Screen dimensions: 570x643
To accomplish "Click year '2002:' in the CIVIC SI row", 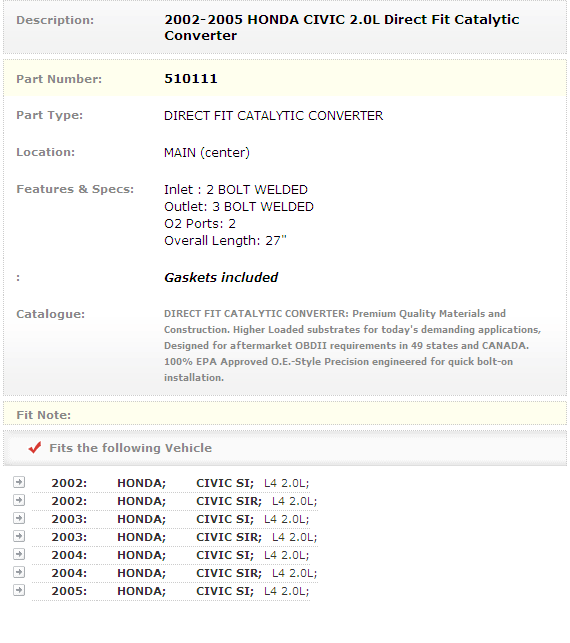I will click(69, 483).
